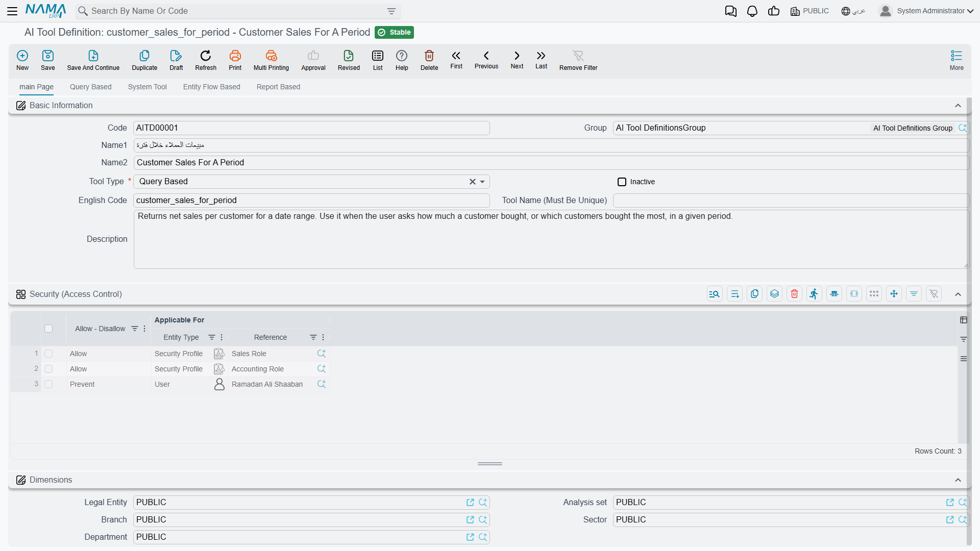
Task: Open the notifications bell
Action: (752, 11)
